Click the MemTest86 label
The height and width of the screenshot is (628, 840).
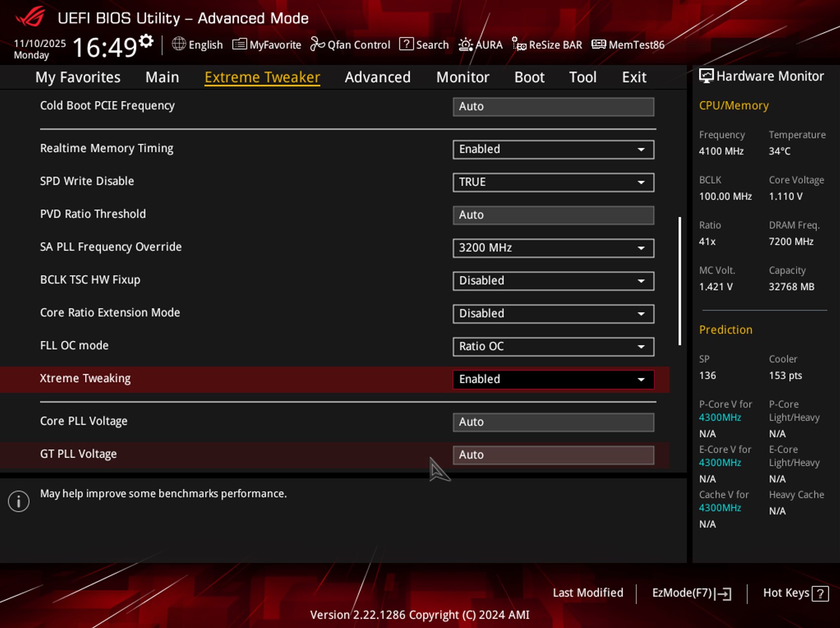point(637,45)
